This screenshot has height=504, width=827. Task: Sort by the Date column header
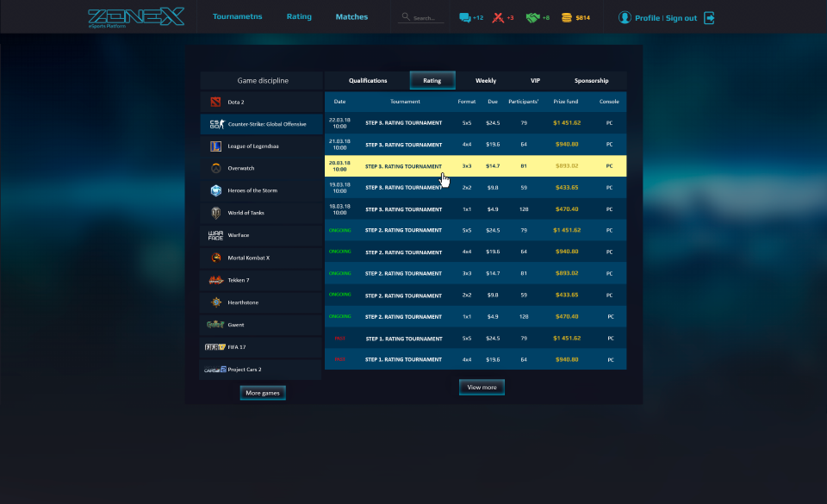[339, 101]
